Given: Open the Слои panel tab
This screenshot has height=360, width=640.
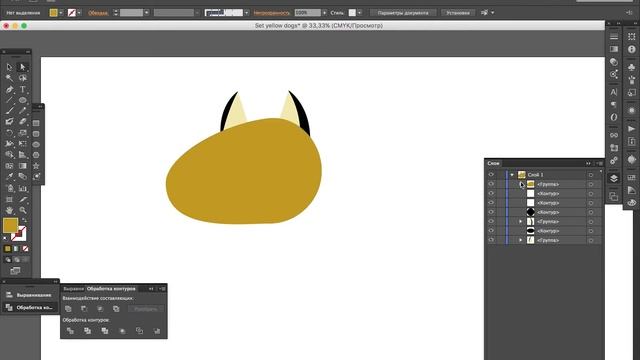Looking at the screenshot, I should pos(493,163).
